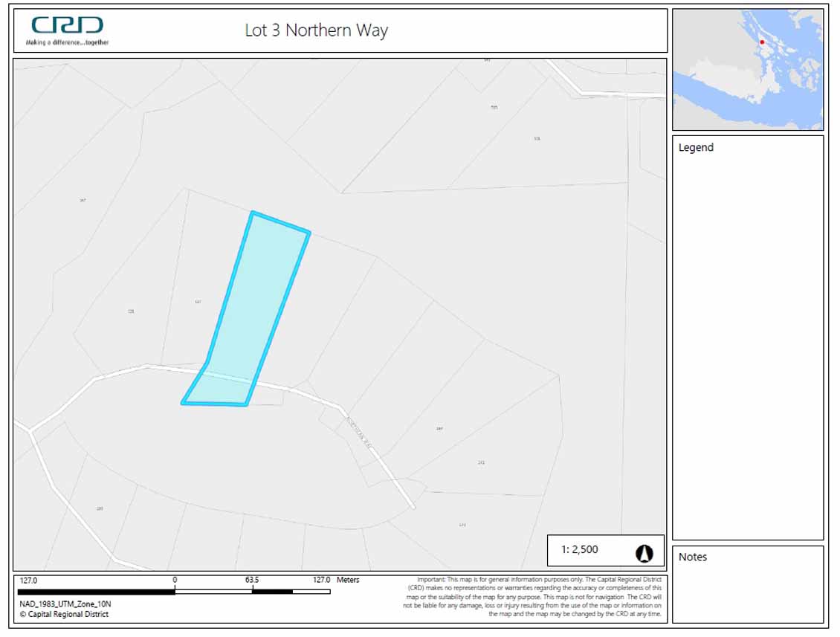Image resolution: width=840 pixels, height=637 pixels.
Task: Click the map title 'Lot 3 Northern Way'
Action: (316, 30)
